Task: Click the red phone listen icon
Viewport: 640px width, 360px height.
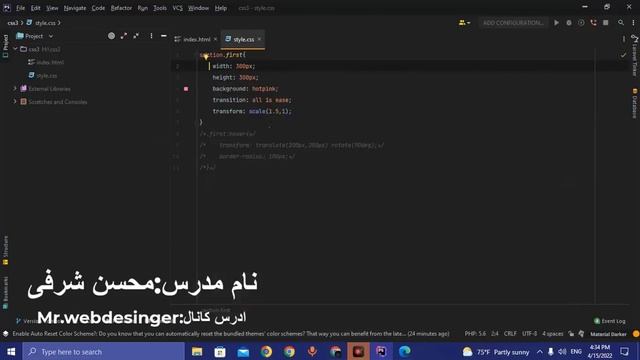Action: click(593, 23)
